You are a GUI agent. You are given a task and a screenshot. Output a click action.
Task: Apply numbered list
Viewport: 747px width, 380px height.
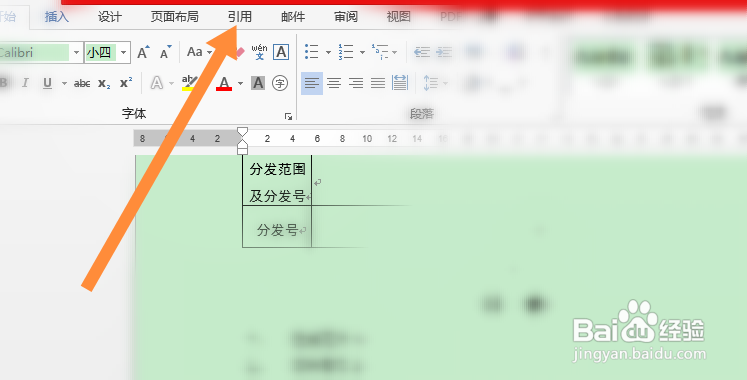[346, 52]
